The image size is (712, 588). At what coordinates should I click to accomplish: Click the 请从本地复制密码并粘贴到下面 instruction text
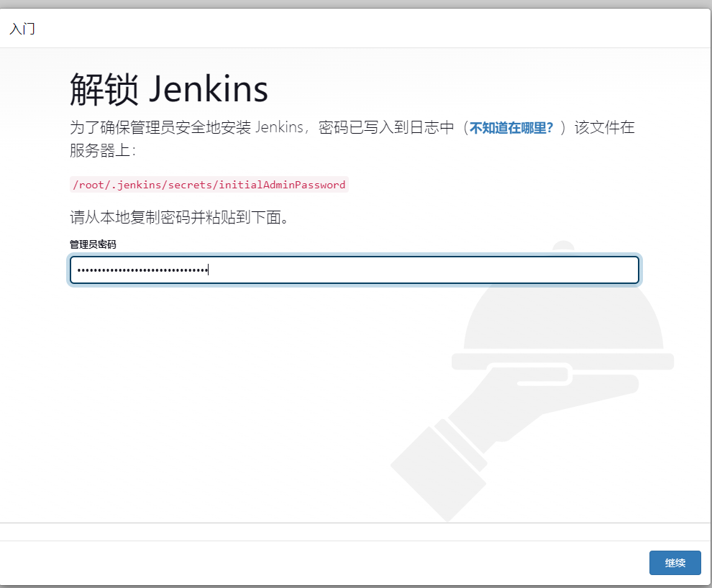(x=179, y=217)
